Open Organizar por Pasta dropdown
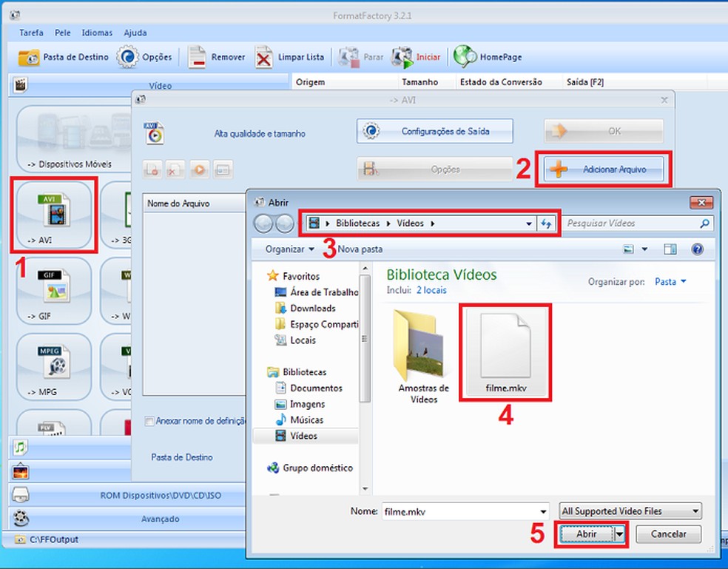The width and height of the screenshot is (728, 569). (670, 281)
